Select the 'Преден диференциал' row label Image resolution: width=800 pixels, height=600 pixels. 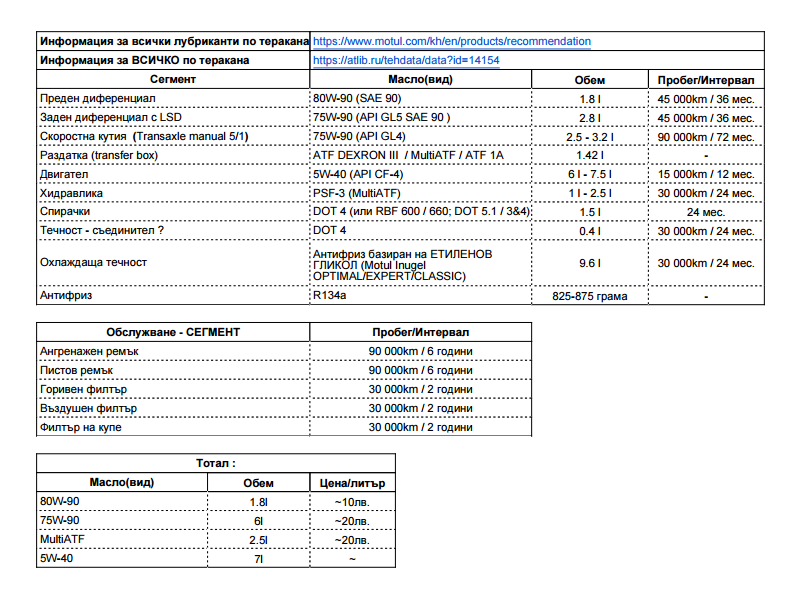click(173, 98)
